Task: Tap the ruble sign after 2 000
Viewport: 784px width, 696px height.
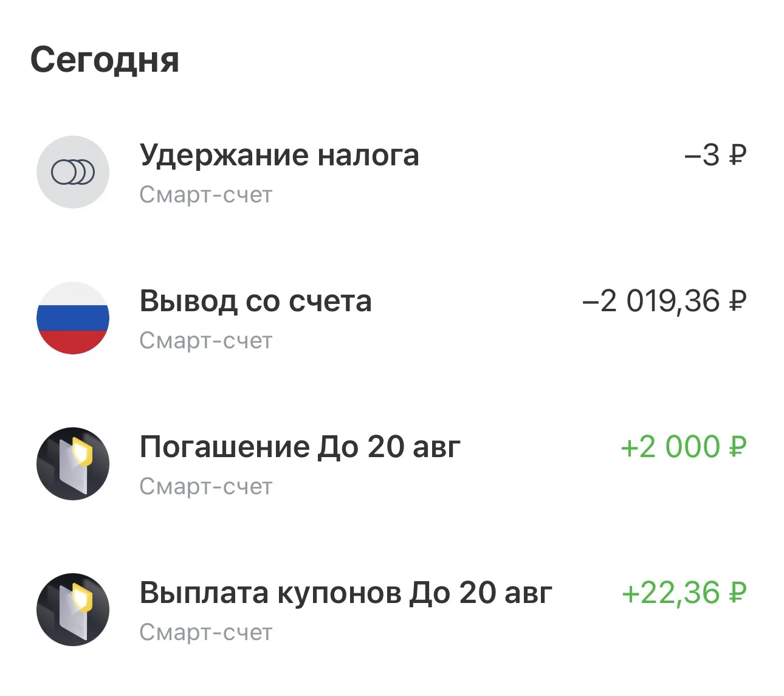Action: coord(737,447)
